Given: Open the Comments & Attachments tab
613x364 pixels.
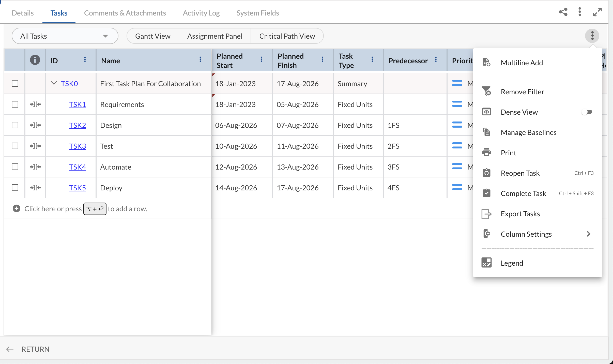Looking at the screenshot, I should coord(125,13).
